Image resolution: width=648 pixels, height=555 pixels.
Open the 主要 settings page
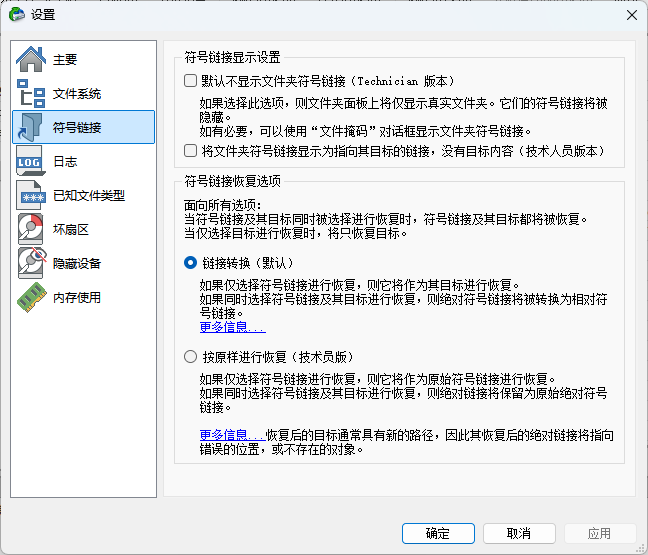click(83, 59)
